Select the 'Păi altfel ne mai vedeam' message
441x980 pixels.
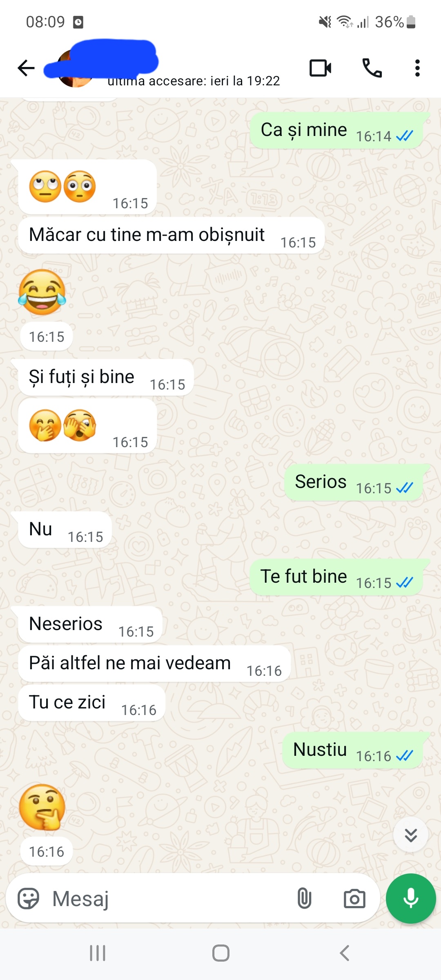click(x=154, y=664)
